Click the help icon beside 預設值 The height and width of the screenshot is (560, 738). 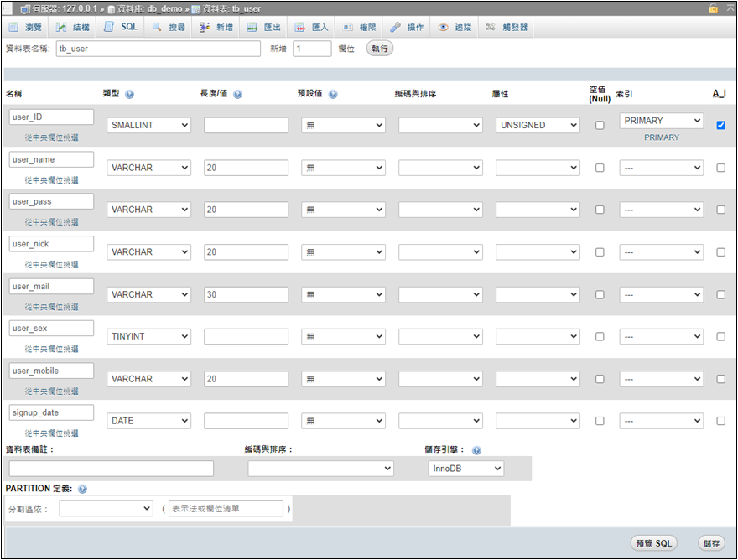pos(333,94)
